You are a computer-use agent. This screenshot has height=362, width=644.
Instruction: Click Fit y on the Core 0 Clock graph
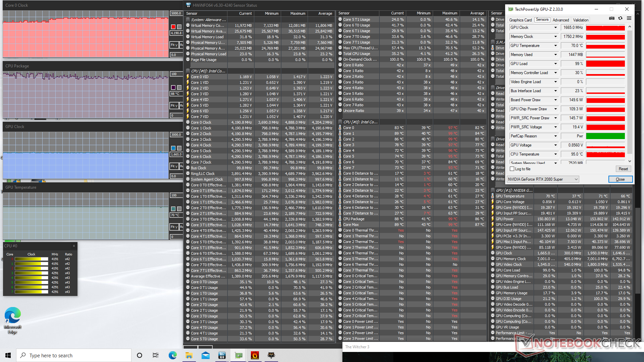click(x=174, y=45)
